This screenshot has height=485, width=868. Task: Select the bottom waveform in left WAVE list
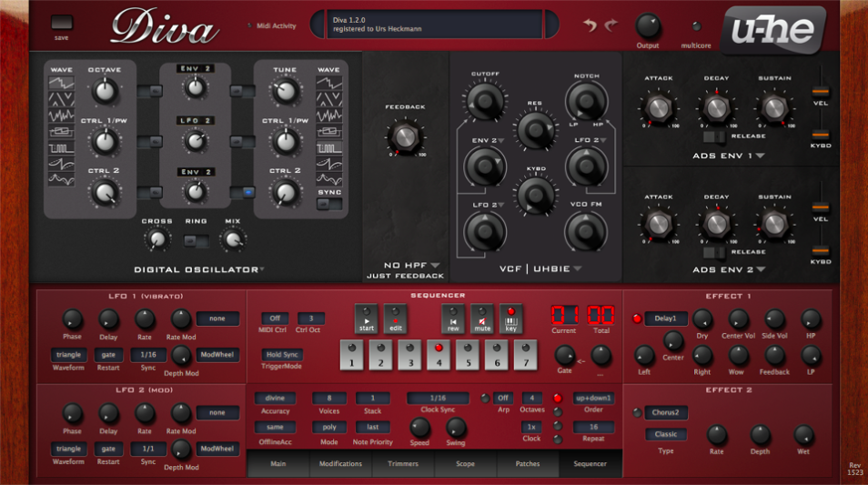click(62, 179)
